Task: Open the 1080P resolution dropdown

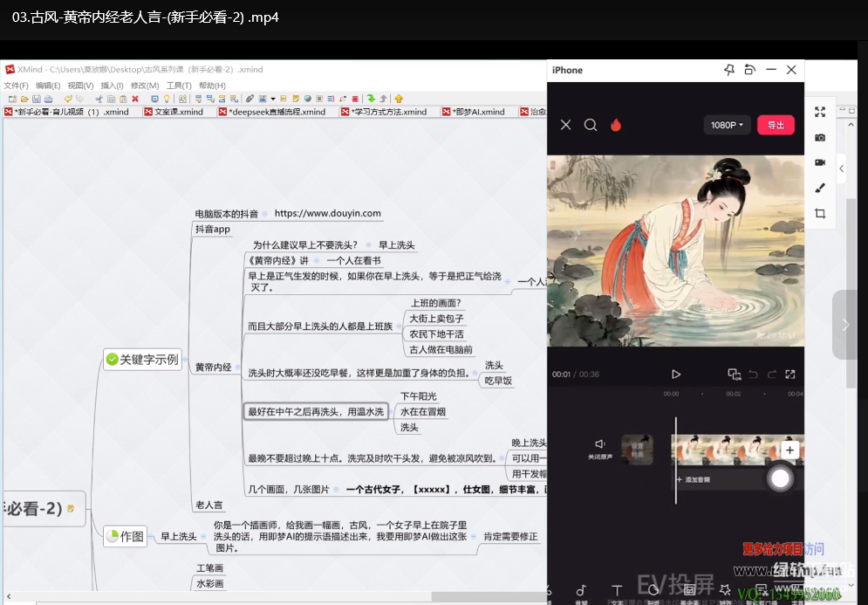Action: [727, 125]
